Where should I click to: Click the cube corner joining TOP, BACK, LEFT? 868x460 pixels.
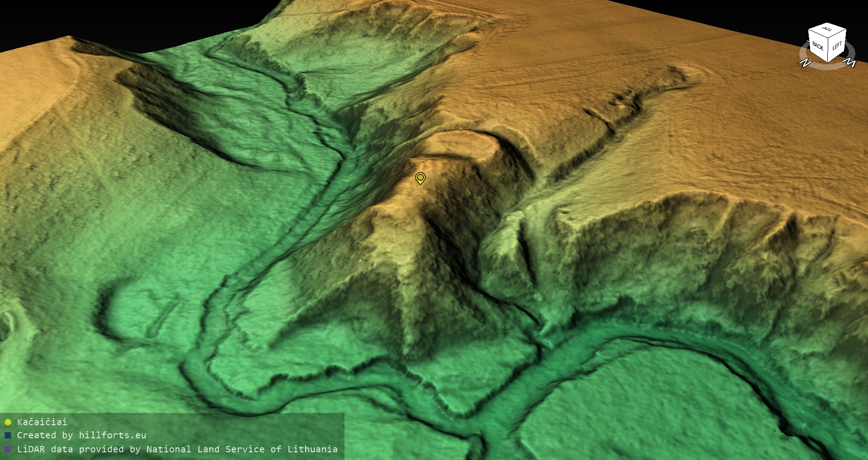[x=828, y=38]
